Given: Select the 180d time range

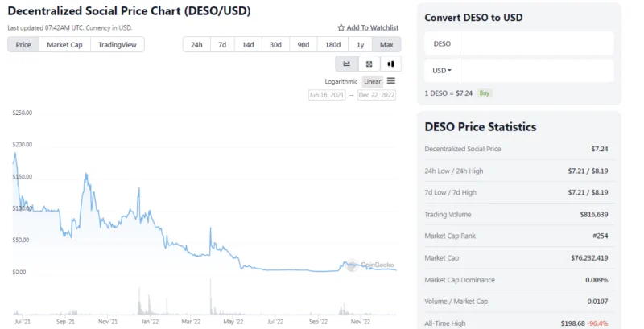Looking at the screenshot, I should point(332,45).
